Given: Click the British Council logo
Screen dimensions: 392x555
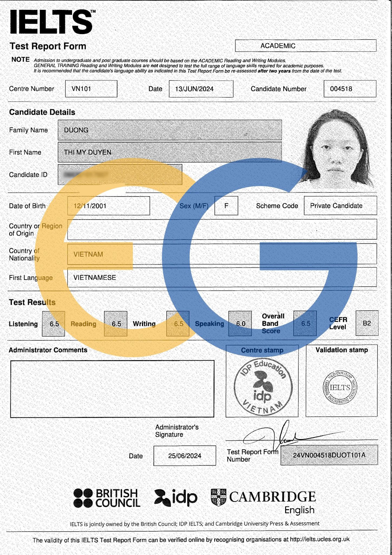Looking at the screenshot, I should (x=107, y=498).
